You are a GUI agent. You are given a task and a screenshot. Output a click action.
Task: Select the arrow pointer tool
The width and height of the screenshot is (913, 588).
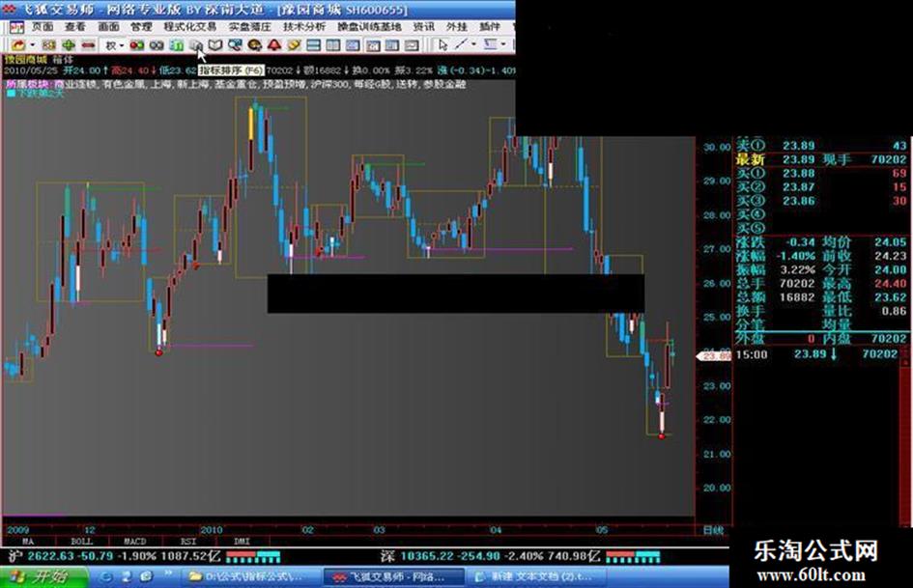point(443,44)
